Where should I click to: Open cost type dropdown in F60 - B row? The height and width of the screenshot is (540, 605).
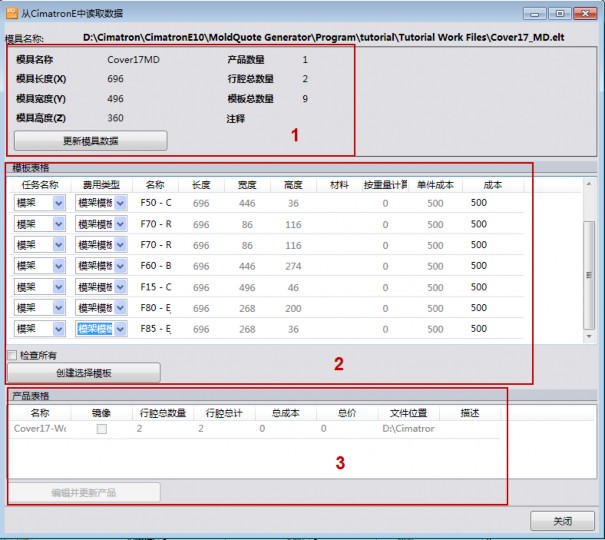pyautogui.click(x=120, y=266)
